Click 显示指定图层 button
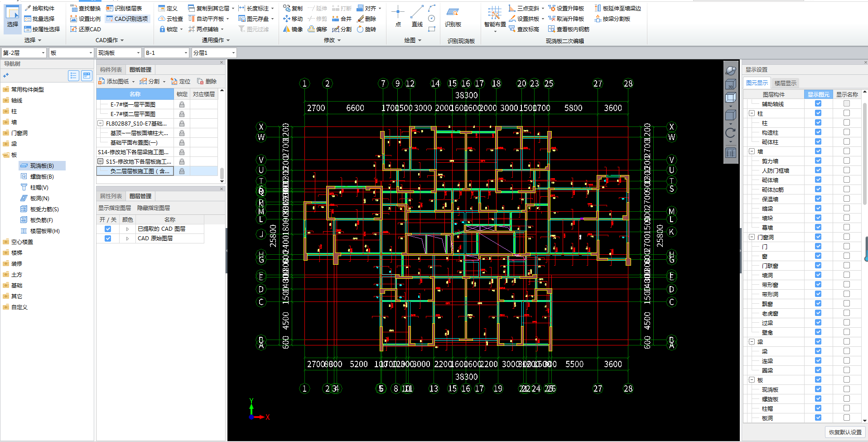This screenshot has height=442, width=868. point(115,208)
